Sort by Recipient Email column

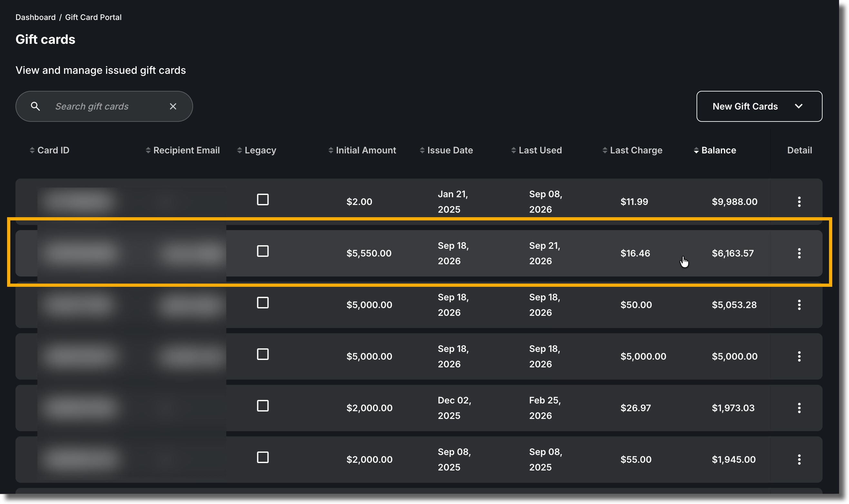coord(182,150)
